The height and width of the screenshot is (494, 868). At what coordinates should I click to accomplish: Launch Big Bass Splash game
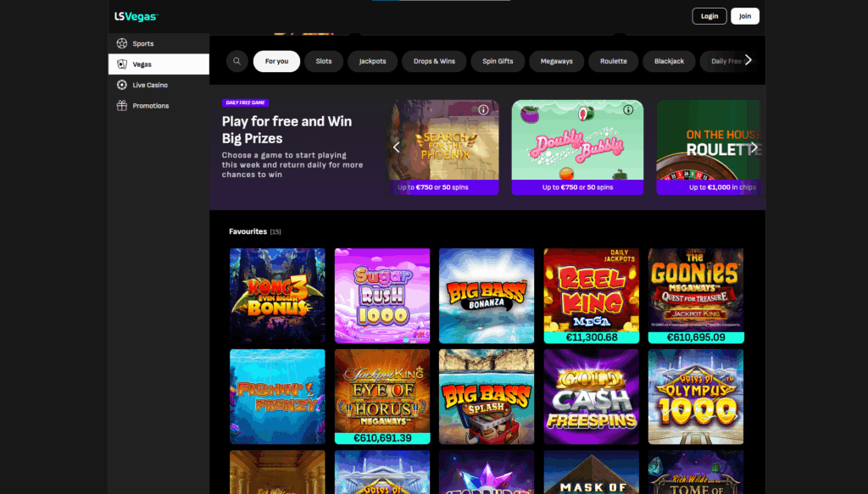pyautogui.click(x=487, y=396)
